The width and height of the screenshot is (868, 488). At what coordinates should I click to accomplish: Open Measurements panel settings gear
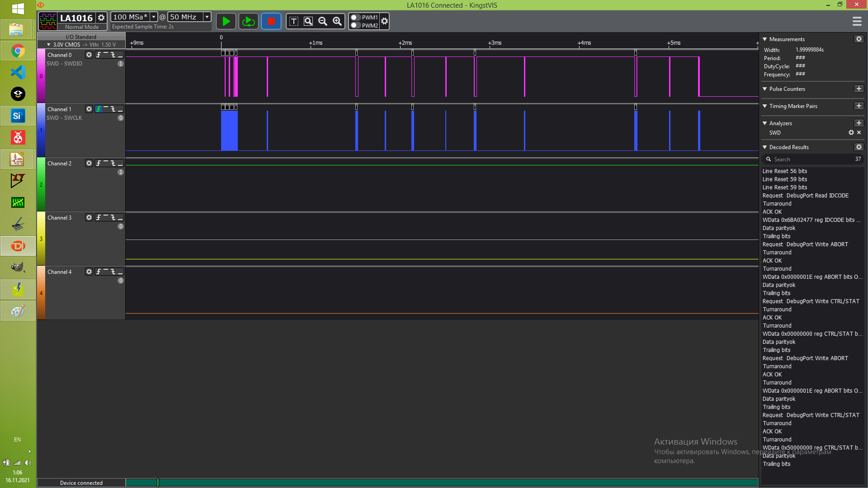pyautogui.click(x=859, y=39)
